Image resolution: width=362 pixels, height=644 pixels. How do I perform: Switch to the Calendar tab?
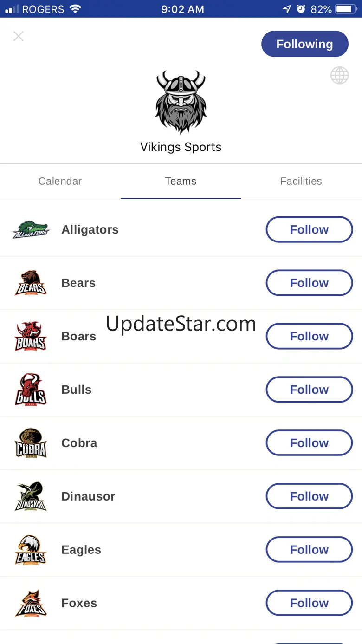[x=60, y=181]
